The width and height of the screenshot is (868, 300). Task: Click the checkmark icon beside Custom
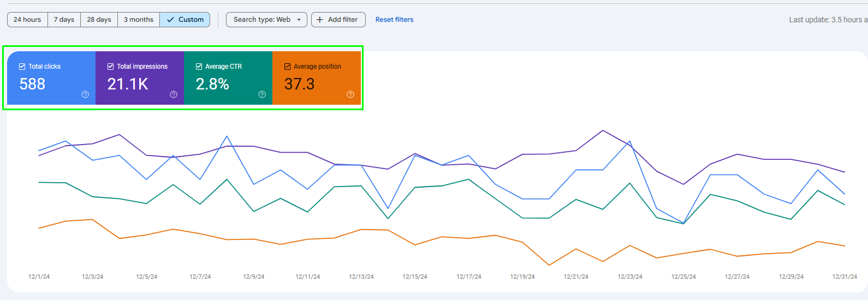pos(170,20)
